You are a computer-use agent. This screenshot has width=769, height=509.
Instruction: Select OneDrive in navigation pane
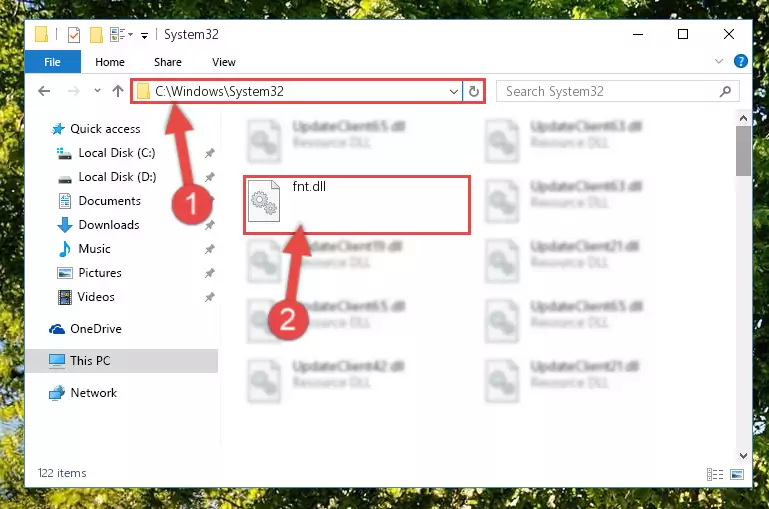pyautogui.click(x=96, y=329)
